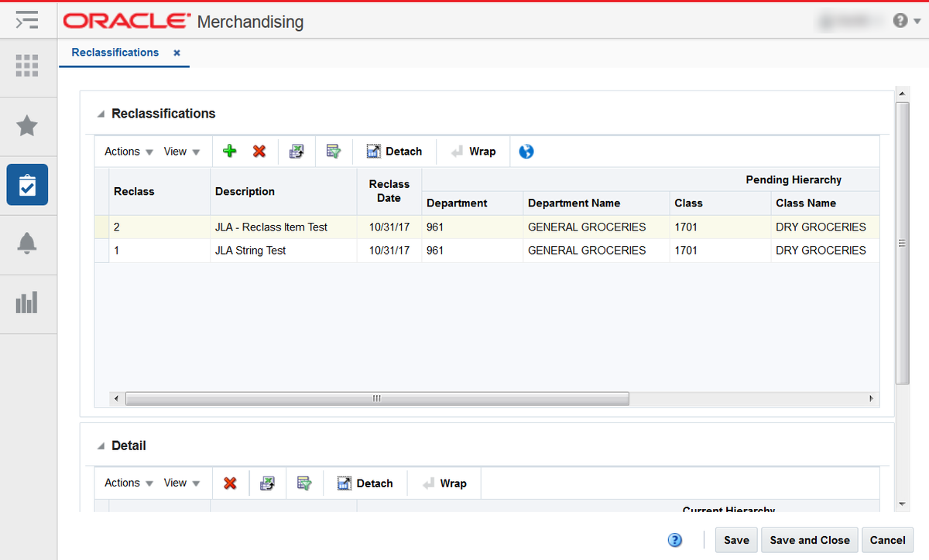The height and width of the screenshot is (560, 929).
Task: Click Wrap in Detail toolbar
Action: click(x=444, y=483)
